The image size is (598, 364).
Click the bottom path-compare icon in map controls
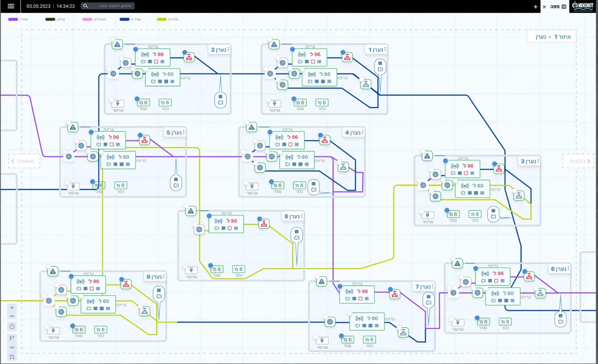(x=12, y=357)
